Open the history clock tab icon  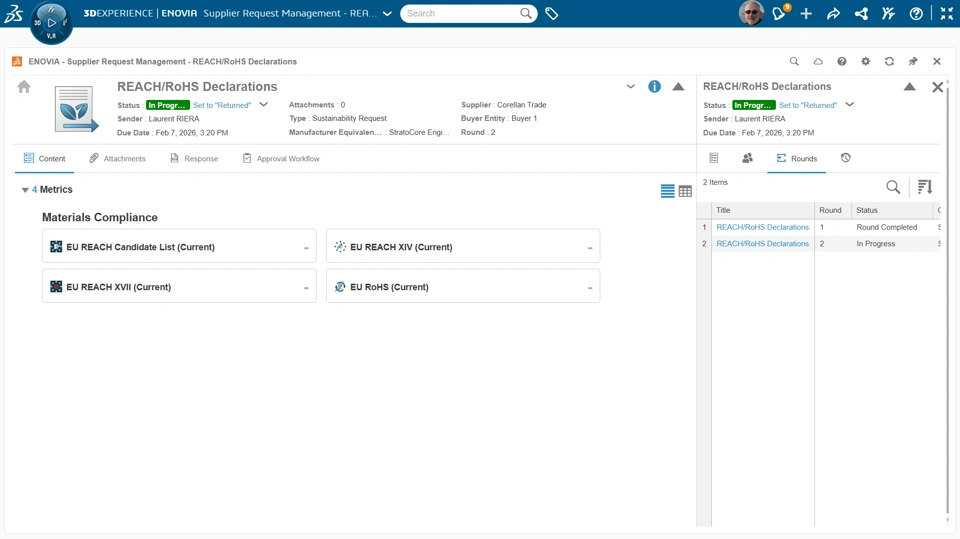point(846,158)
